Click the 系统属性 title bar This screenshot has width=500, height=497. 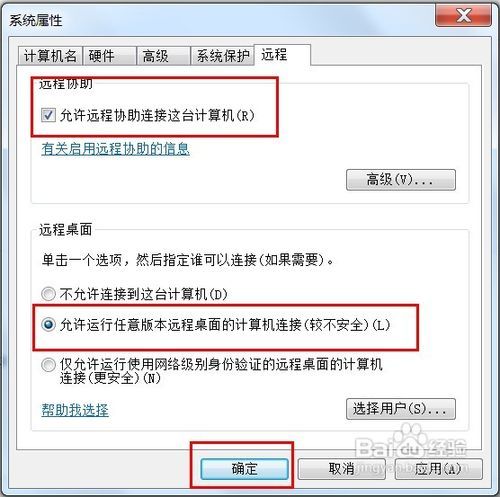(x=217, y=19)
